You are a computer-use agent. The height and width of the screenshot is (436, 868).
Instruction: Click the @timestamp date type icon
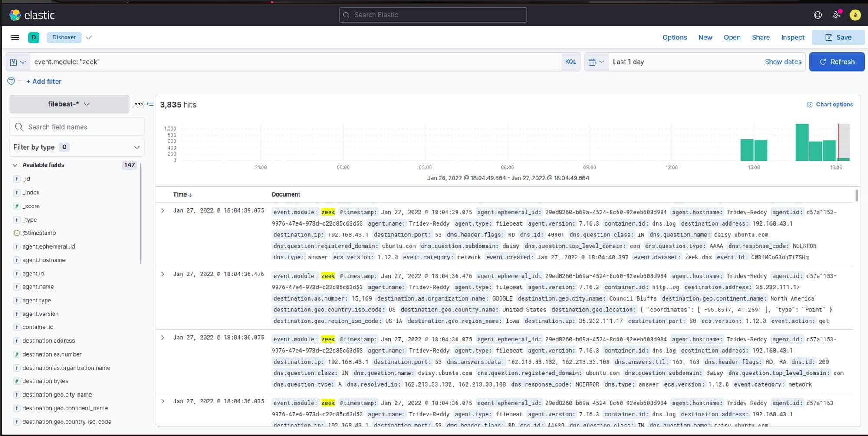17,233
